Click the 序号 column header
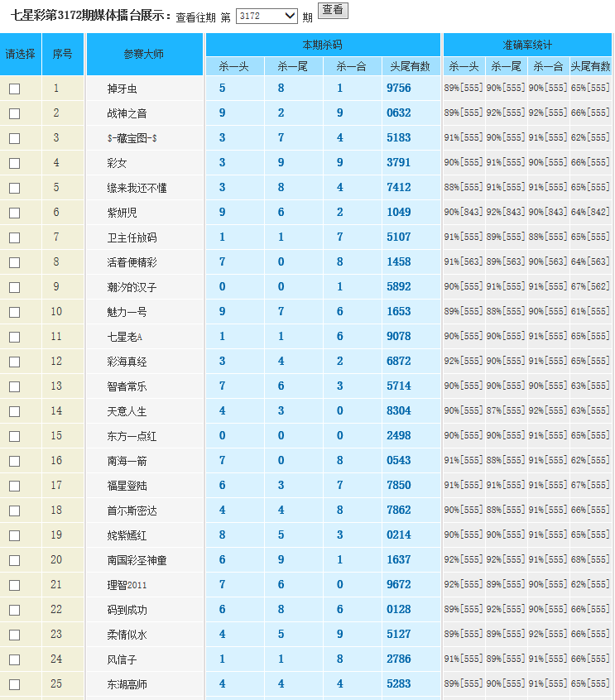This screenshot has width=615, height=700. point(63,54)
